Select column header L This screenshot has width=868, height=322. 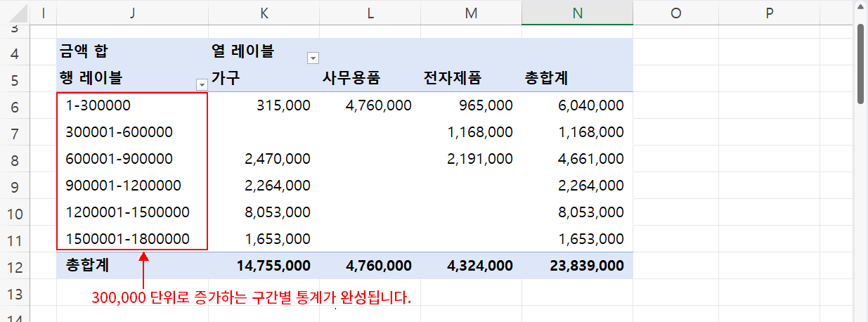tap(370, 12)
